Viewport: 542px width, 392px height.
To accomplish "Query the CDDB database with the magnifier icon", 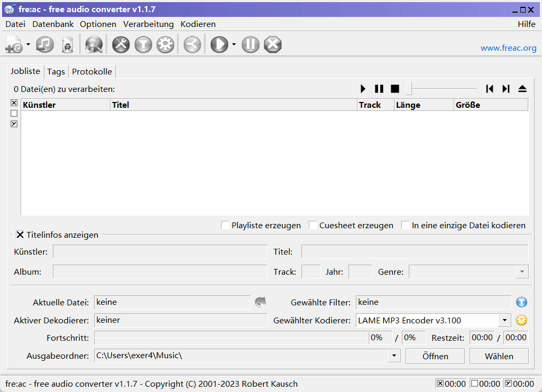I will pos(94,44).
